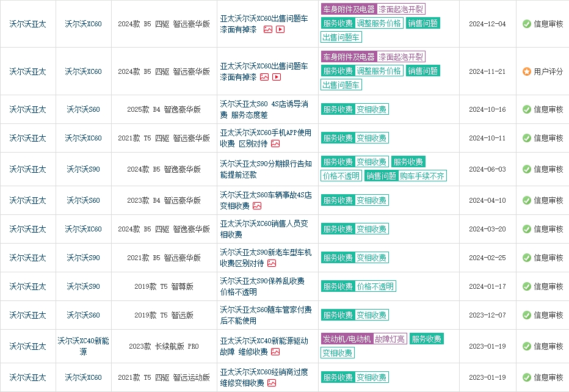Open 亚太沃尔沃XC60出售问题车 complaint dated 2024-12-04
Screen dimensions: 569x392
pos(264,24)
